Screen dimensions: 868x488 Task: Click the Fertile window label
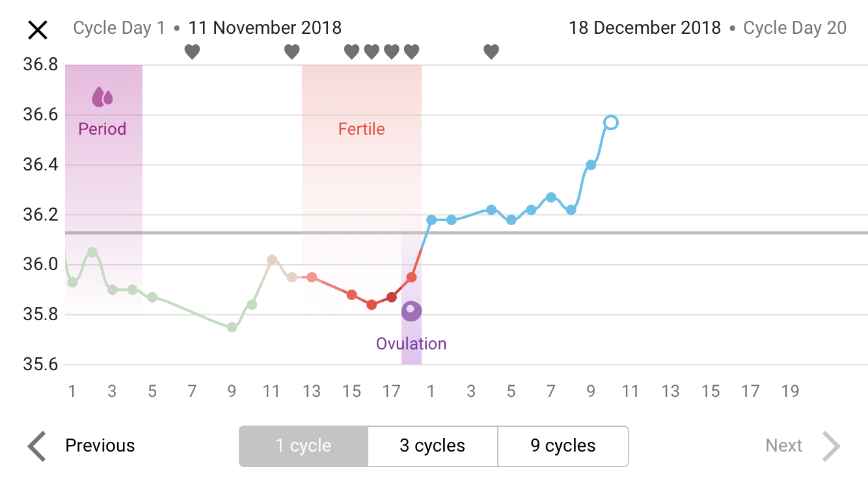click(361, 129)
